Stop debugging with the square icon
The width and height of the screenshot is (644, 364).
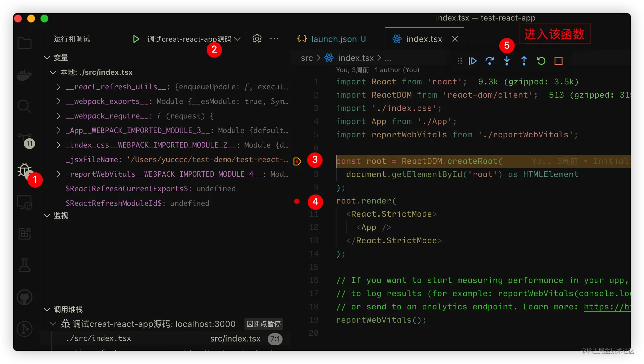click(559, 61)
